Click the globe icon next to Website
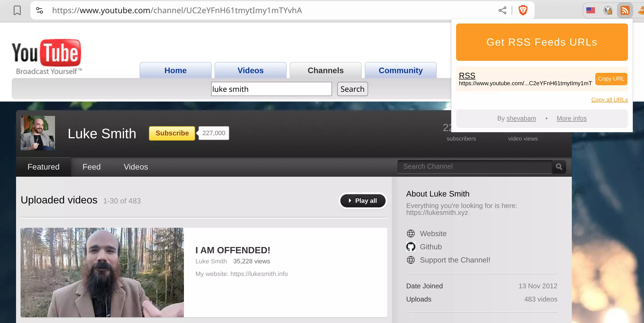The image size is (644, 323). point(411,234)
